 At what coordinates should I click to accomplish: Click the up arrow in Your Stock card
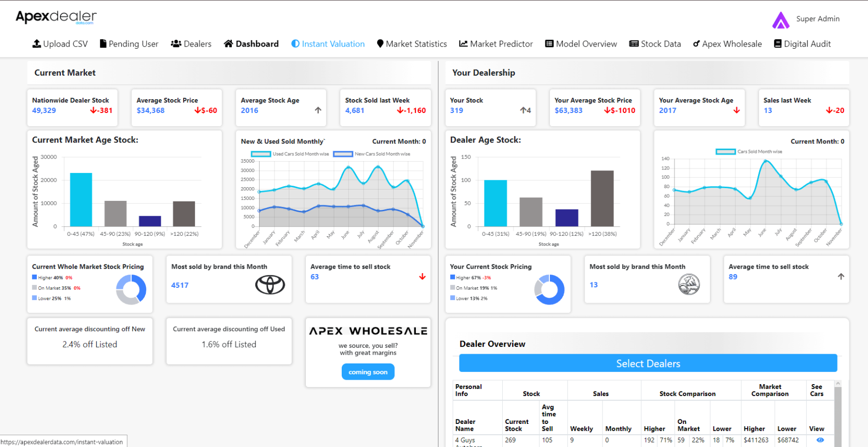pos(523,111)
